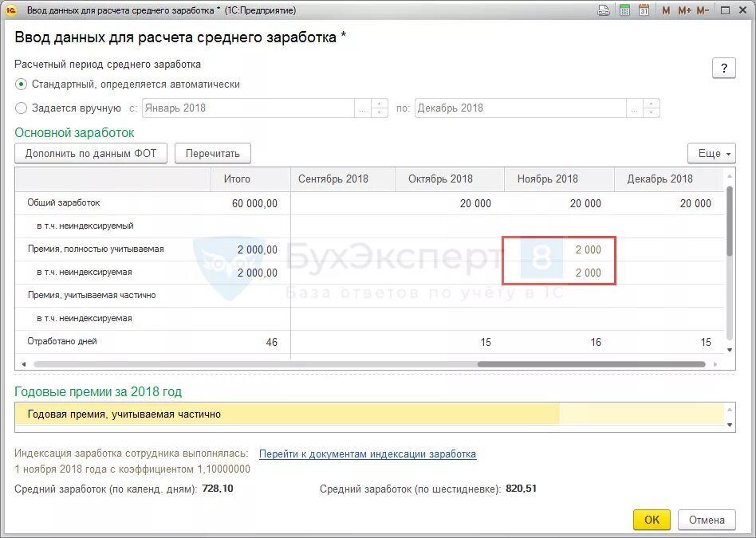The height and width of the screenshot is (538, 756).
Task: Decrement the Декабрь 2018 period stepper down
Action: coord(652,113)
